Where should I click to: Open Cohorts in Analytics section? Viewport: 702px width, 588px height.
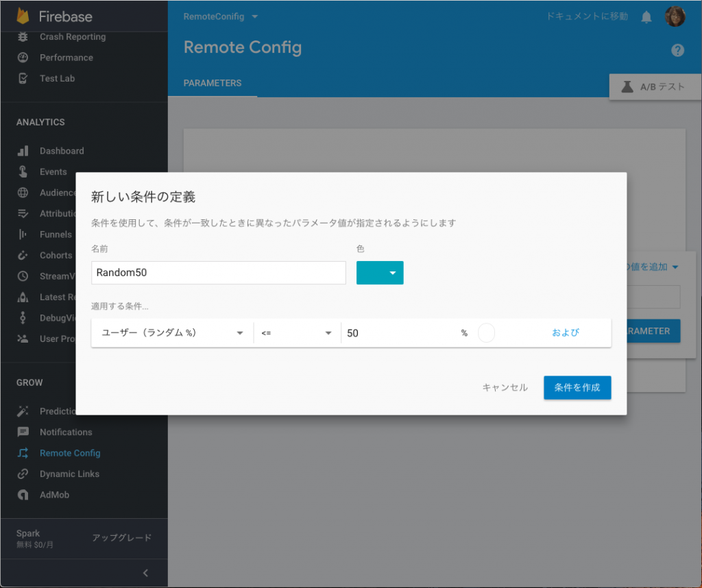click(x=56, y=255)
